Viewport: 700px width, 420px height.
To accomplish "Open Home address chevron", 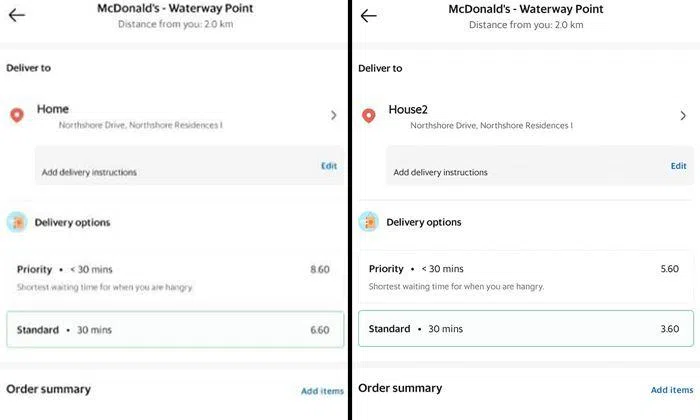I will [x=333, y=116].
